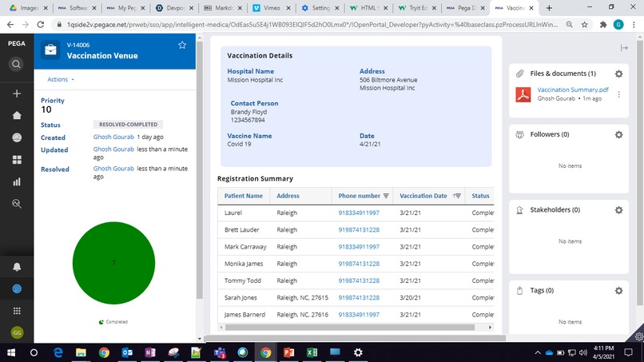
Task: Click the RESOLVED-COMPLETED status badge
Action: pos(128,125)
